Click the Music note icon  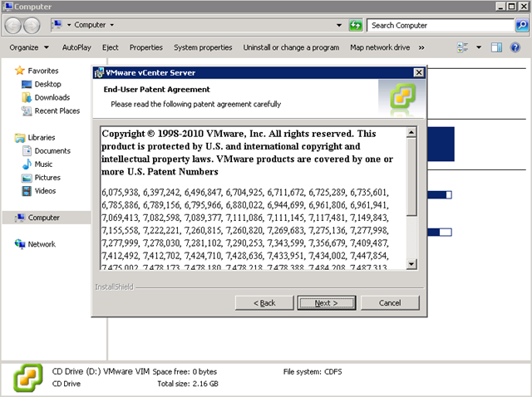point(27,164)
